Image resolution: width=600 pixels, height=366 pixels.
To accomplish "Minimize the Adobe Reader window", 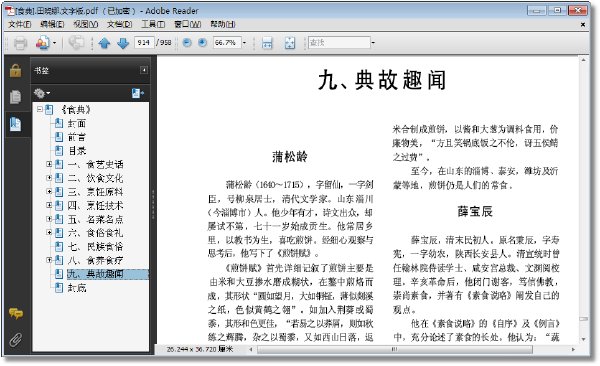I will 536,10.
